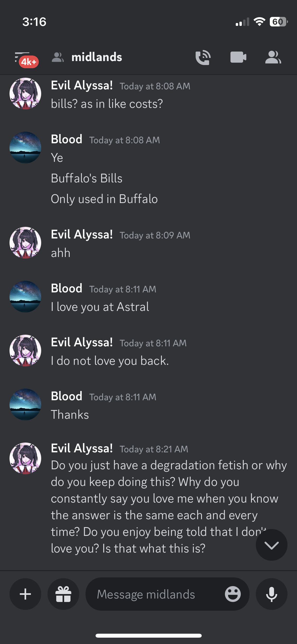Screen dimensions: 297x644
Task: Open the emoji picker
Action: (x=233, y=594)
